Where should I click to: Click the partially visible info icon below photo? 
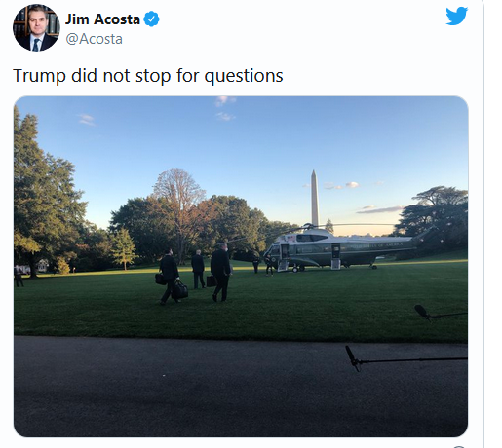[459, 447]
